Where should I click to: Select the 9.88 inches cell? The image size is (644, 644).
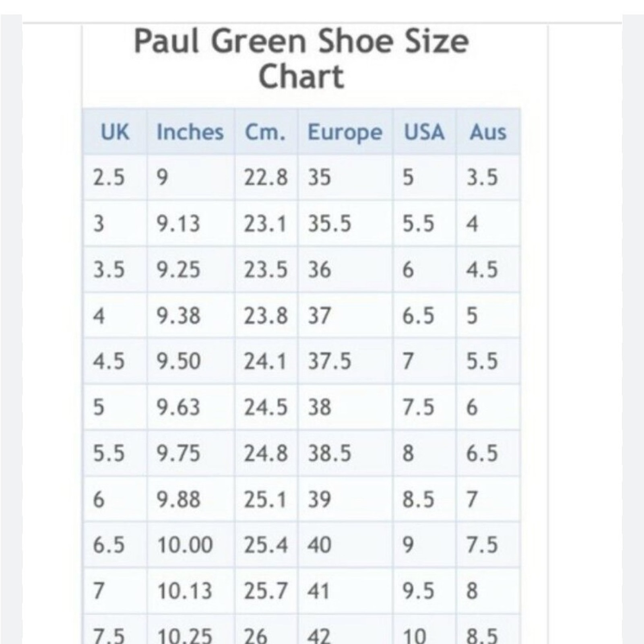tap(190, 499)
